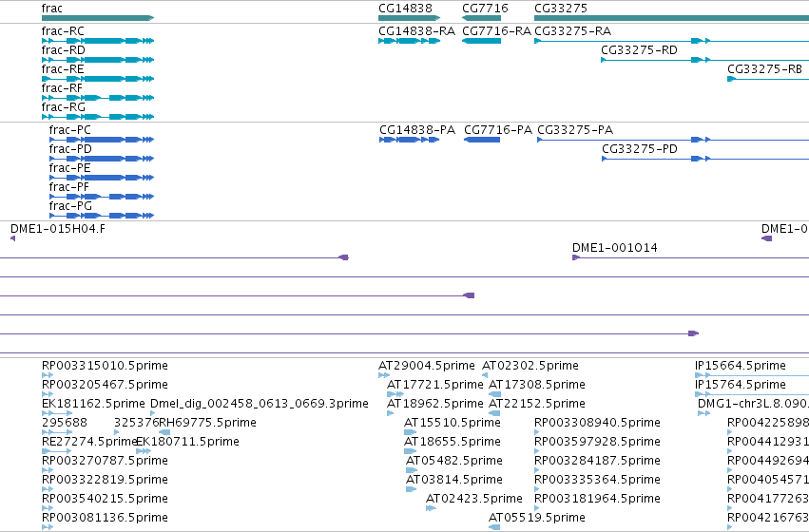Select transcript frac-RC
The height and width of the screenshot is (532, 809).
(98, 41)
